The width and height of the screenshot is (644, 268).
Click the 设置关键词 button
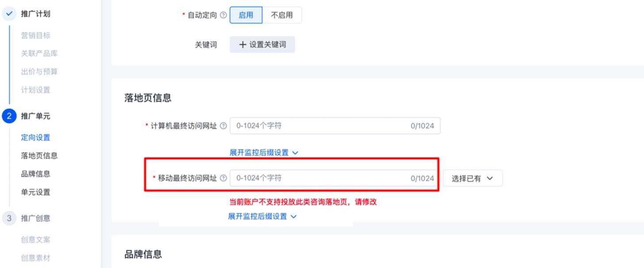point(262,45)
